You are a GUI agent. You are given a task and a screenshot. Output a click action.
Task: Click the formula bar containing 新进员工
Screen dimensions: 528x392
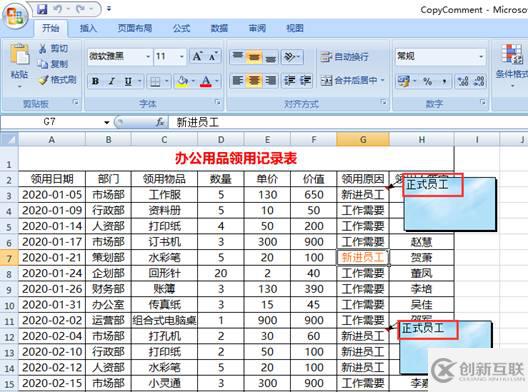tap(348, 122)
